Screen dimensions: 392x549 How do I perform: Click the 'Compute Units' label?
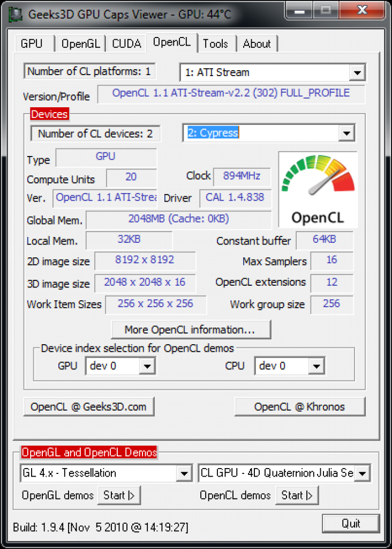tap(61, 180)
